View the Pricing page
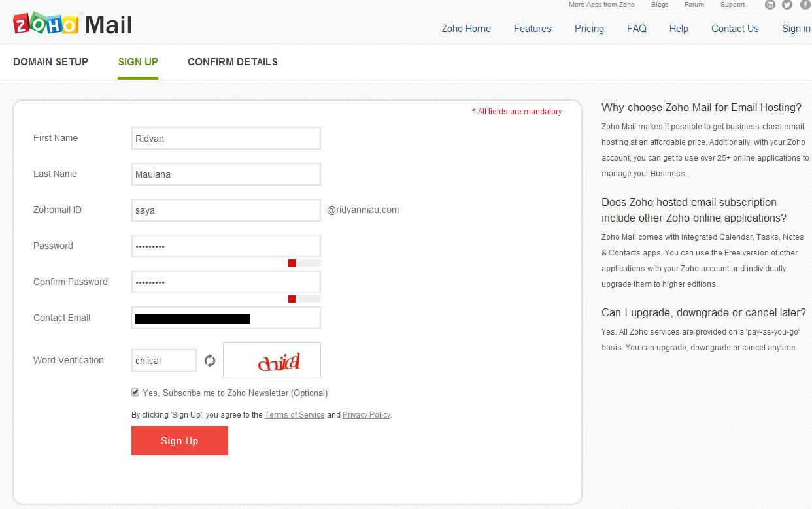This screenshot has width=812, height=509. click(589, 29)
